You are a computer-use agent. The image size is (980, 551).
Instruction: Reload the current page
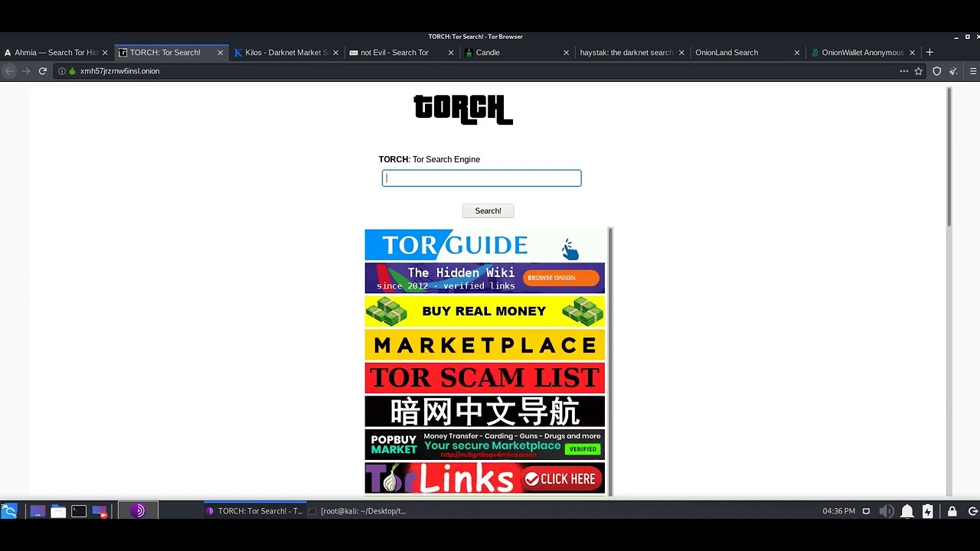pyautogui.click(x=43, y=71)
